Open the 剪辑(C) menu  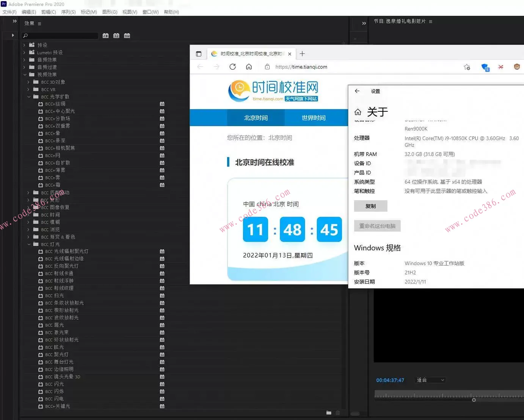[49, 12]
